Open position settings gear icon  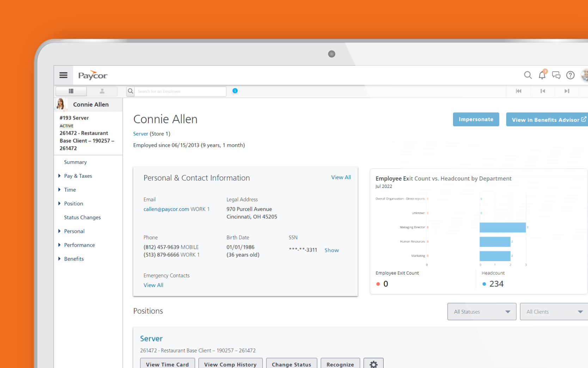coord(374,364)
